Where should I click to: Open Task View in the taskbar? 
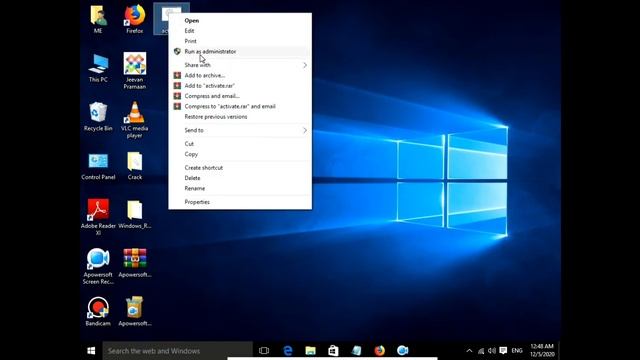tap(264, 351)
